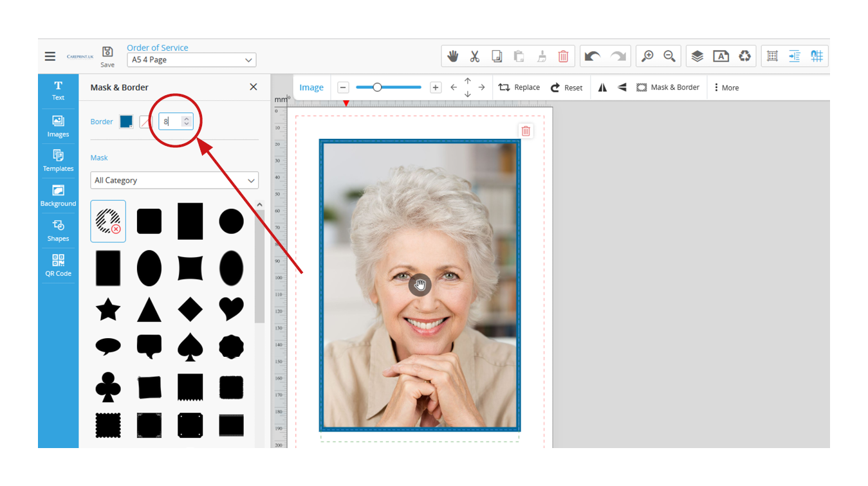
Task: Undo the last action
Action: (x=592, y=57)
